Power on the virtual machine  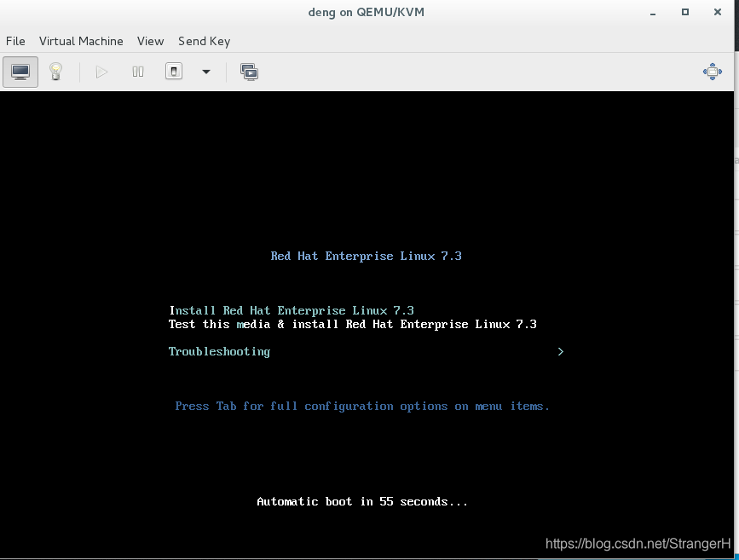(x=101, y=72)
